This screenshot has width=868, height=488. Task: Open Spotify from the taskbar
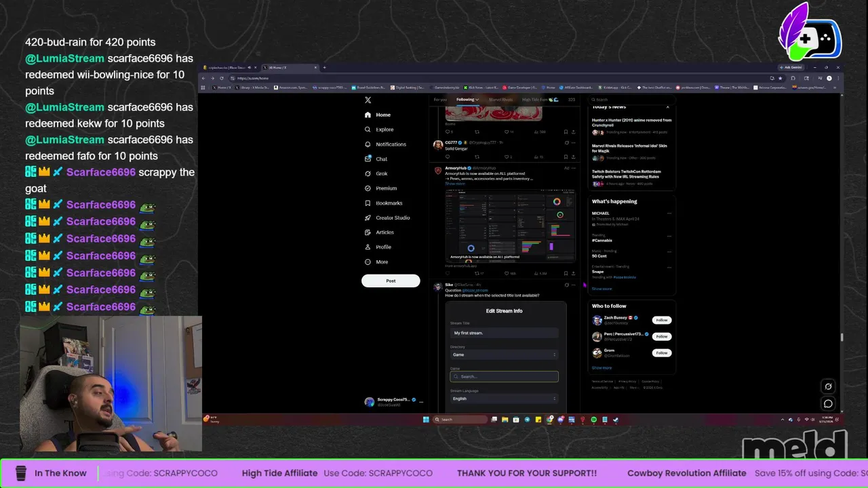593,420
